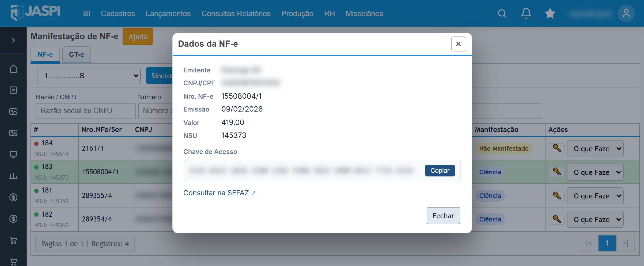Viewport: 644px width, 266px height.
Task: Click the key icon in row 184
Action: click(x=557, y=148)
